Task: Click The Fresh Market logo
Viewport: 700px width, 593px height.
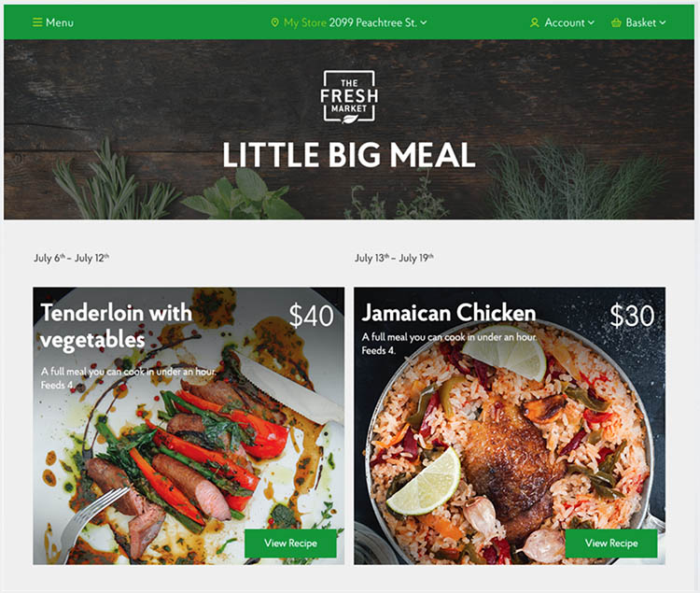Action: 349,96
